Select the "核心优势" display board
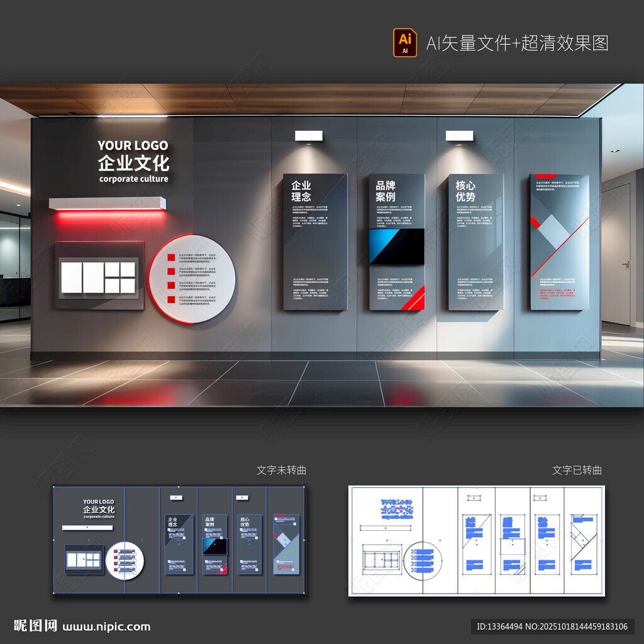Image resolution: width=644 pixels, height=644 pixels. pyautogui.click(x=476, y=242)
